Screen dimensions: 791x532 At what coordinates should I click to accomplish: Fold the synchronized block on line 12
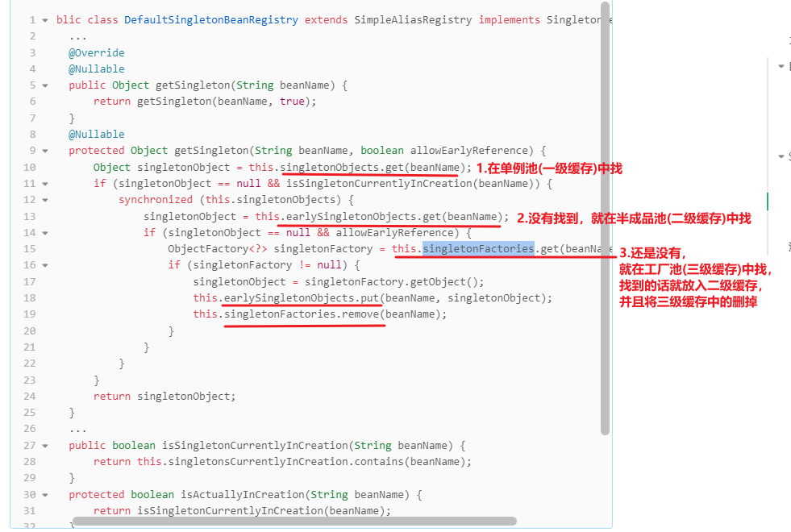(45, 200)
